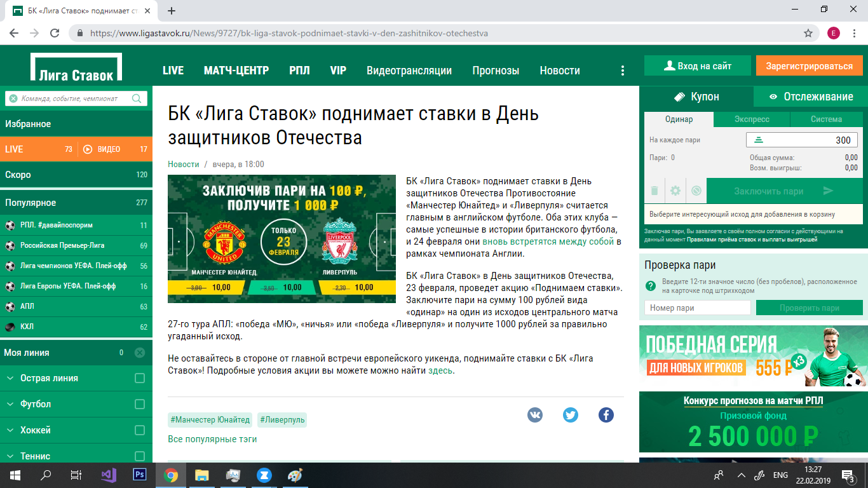Open the three-dot more menu in site navigation
Image resolution: width=868 pixels, height=488 pixels.
pyautogui.click(x=623, y=71)
